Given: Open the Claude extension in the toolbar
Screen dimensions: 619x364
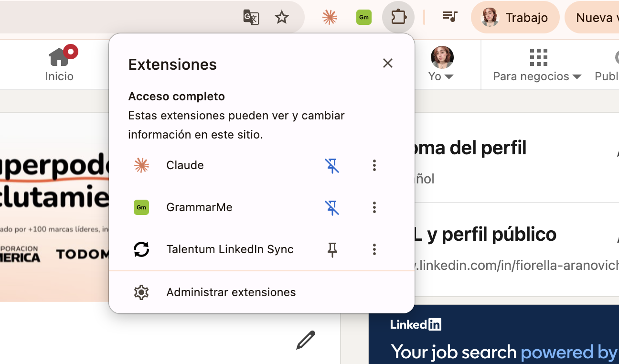Looking at the screenshot, I should [x=330, y=18].
